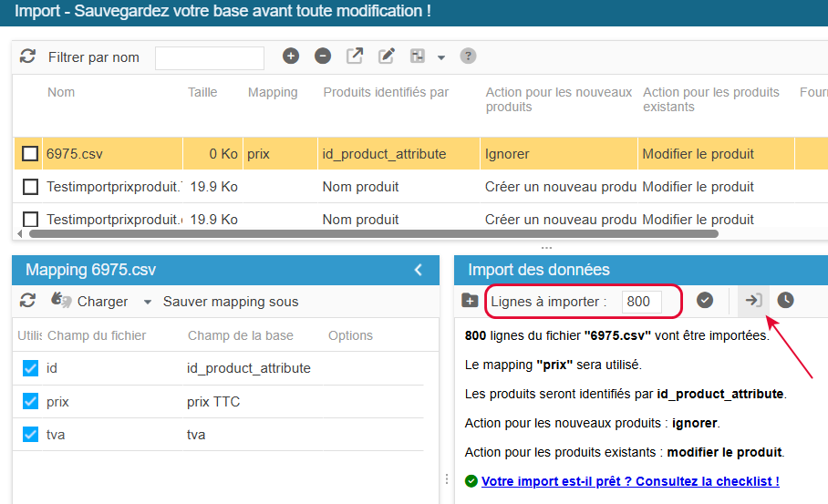Screen dimensions: 828x504
Task: Sort by the Taille column header
Action: click(x=202, y=92)
